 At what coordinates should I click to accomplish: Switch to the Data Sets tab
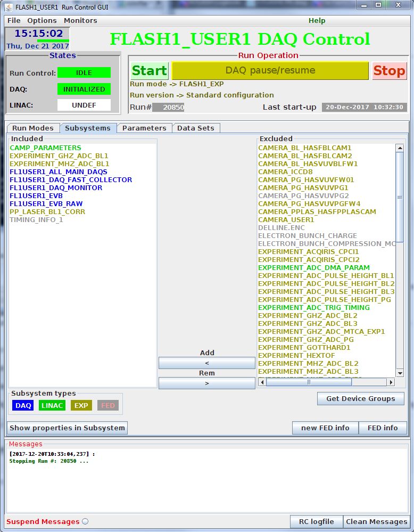tap(196, 128)
